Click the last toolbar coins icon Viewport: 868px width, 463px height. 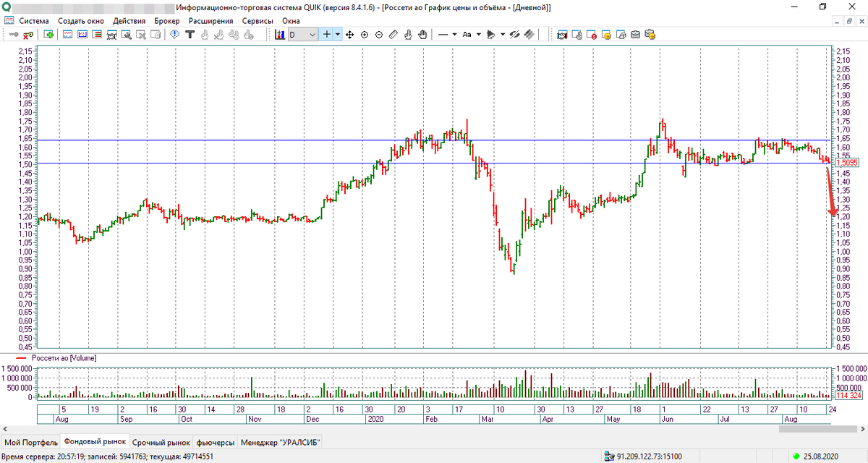click(650, 34)
